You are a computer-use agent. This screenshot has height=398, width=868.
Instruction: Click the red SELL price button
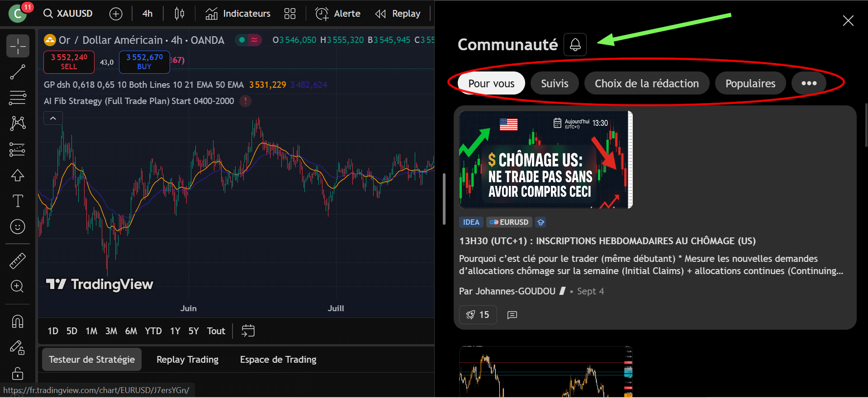coord(69,62)
